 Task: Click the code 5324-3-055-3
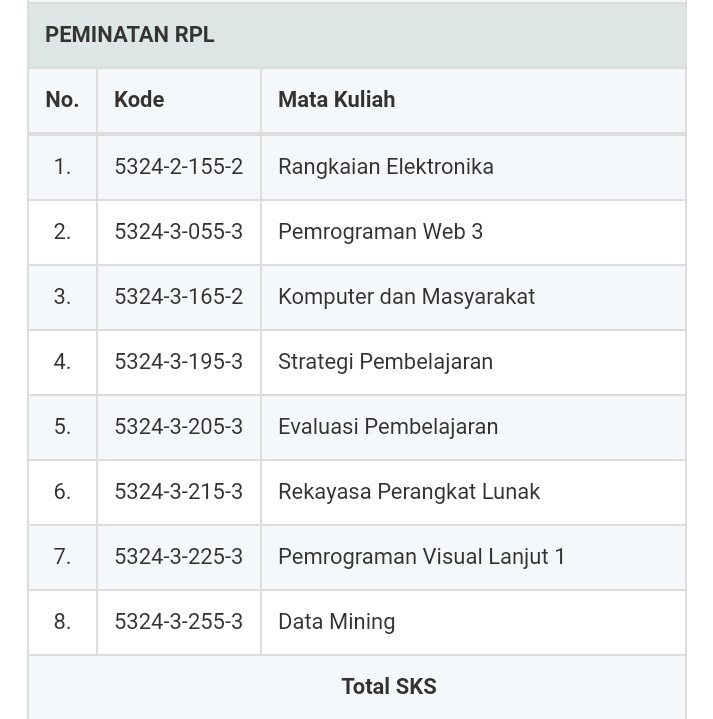[x=178, y=232]
